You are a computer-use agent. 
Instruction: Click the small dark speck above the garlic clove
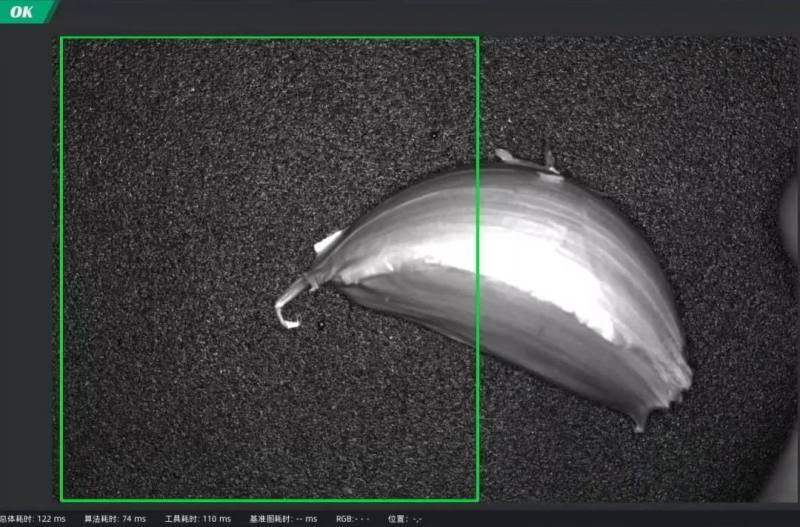point(435,133)
